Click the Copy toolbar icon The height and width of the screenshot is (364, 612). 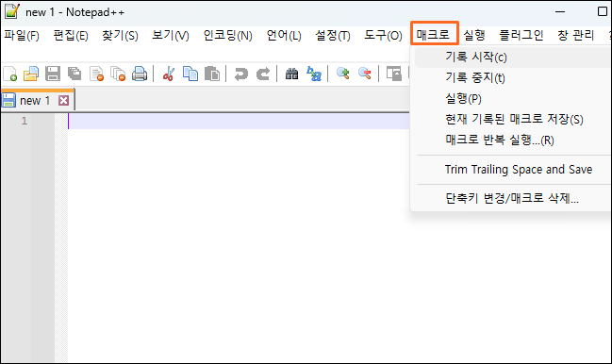[190, 74]
